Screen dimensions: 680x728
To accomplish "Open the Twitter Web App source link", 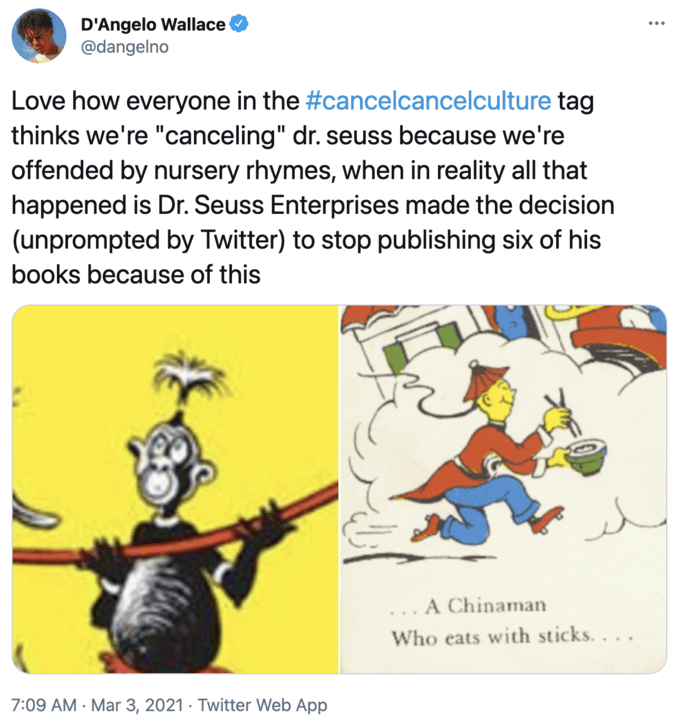I will click(x=262, y=704).
